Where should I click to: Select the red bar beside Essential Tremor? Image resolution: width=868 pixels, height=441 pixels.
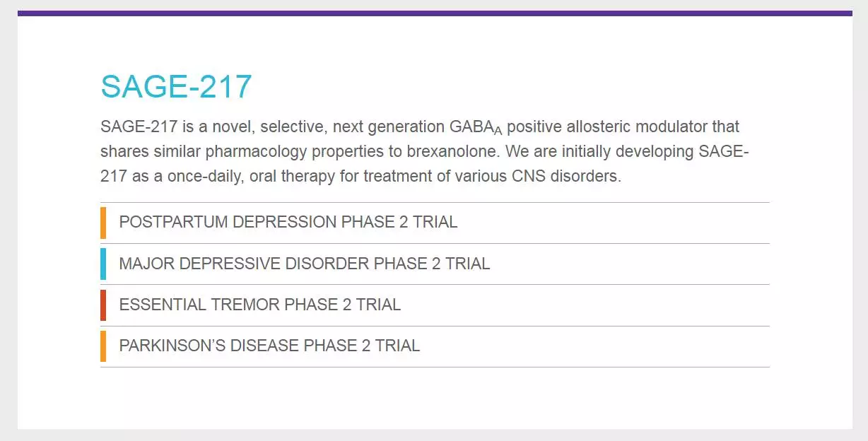coord(103,305)
